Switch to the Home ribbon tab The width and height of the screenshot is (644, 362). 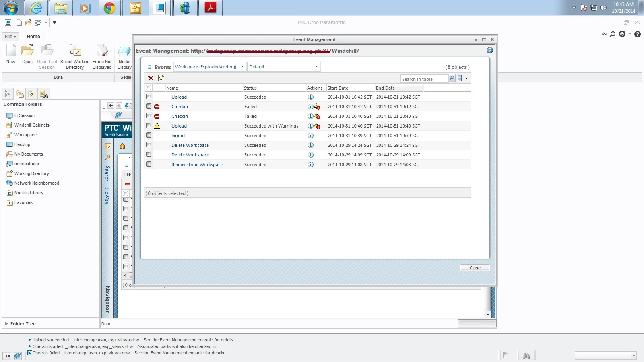[33, 37]
